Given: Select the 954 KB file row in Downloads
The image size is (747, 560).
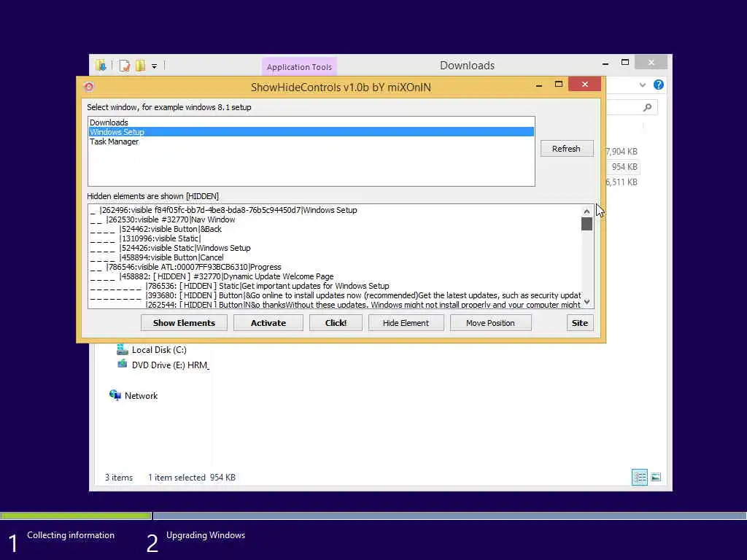Looking at the screenshot, I should (x=624, y=167).
